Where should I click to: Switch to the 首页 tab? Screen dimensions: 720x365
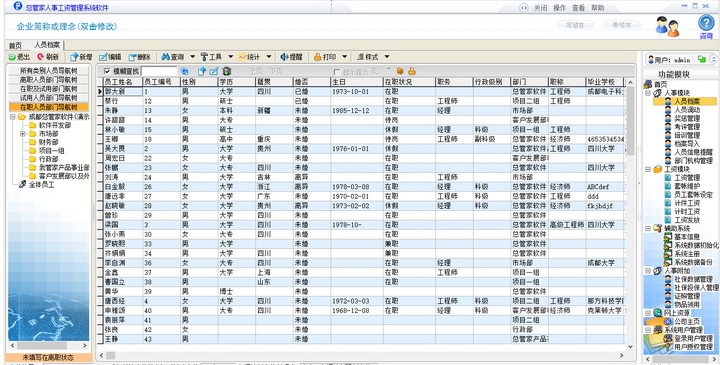click(16, 45)
